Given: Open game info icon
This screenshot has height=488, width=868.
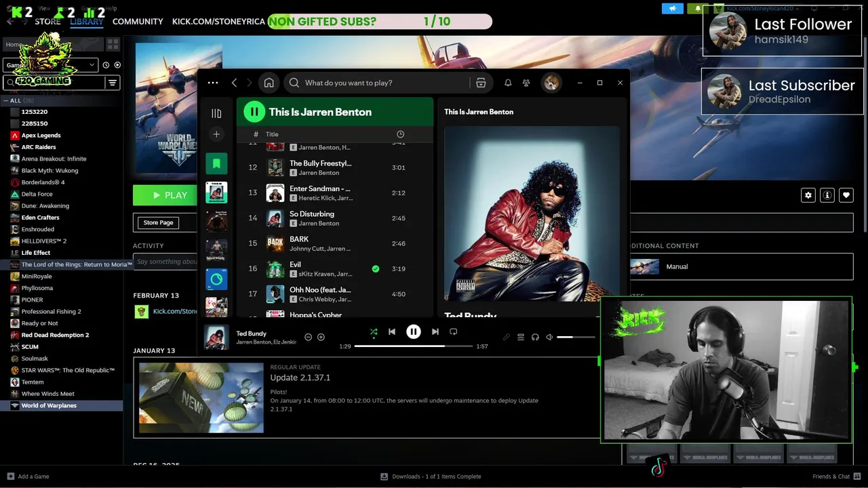Looking at the screenshot, I should [x=827, y=195].
